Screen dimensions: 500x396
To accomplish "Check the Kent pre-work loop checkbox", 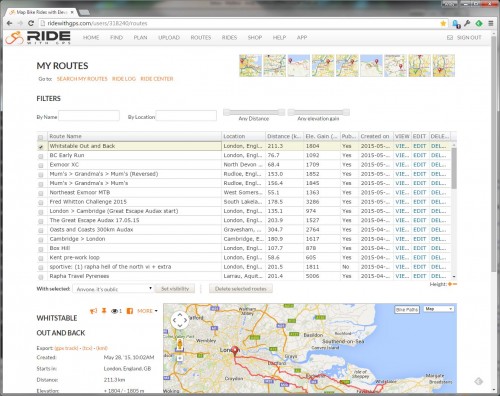I will click(41, 258).
